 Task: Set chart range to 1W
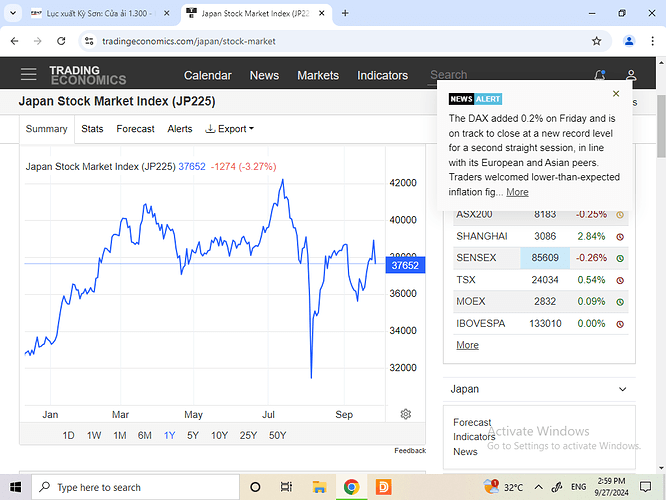(x=94, y=435)
